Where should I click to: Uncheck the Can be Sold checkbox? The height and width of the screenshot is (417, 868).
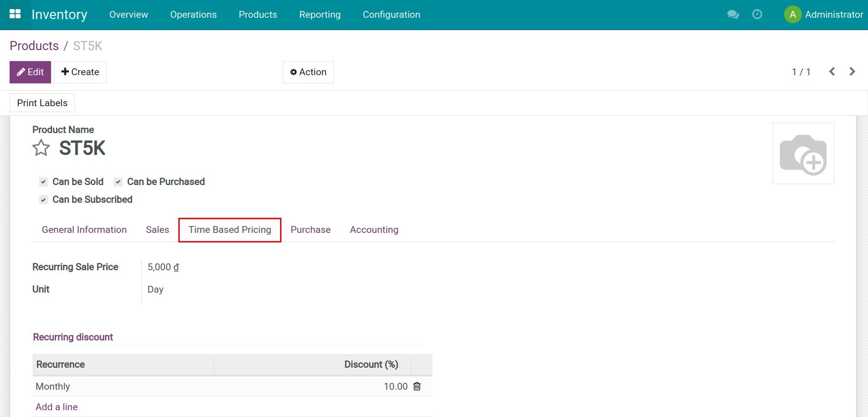click(x=43, y=181)
